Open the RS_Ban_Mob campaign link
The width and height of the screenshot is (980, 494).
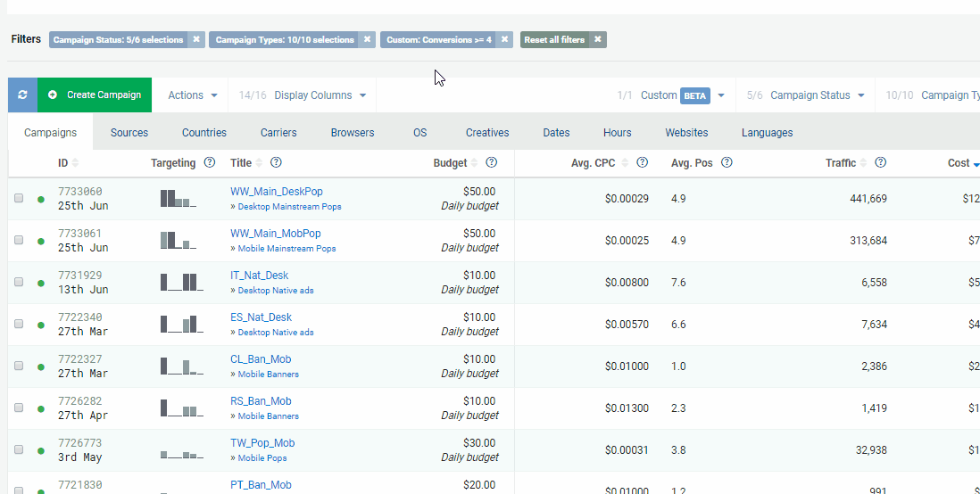261,400
